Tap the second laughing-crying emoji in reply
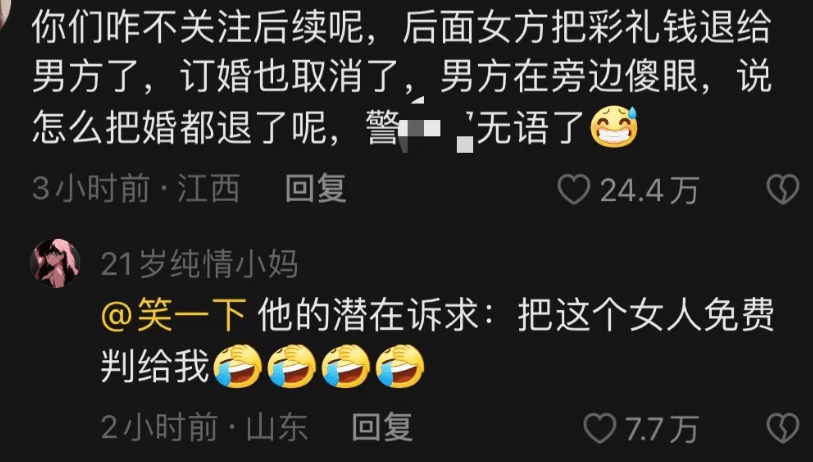Screen dimensions: 813x462 pos(292,366)
